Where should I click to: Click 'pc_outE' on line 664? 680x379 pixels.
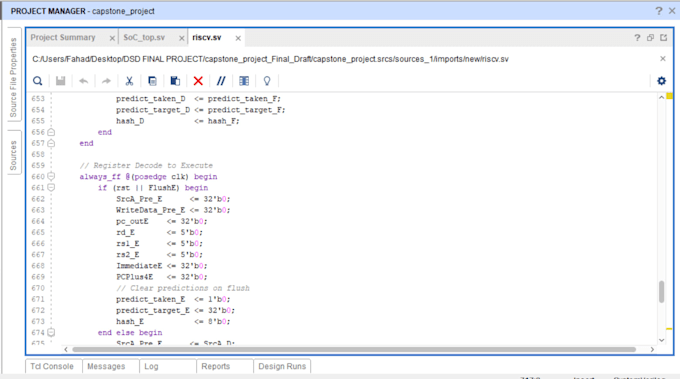pos(132,221)
